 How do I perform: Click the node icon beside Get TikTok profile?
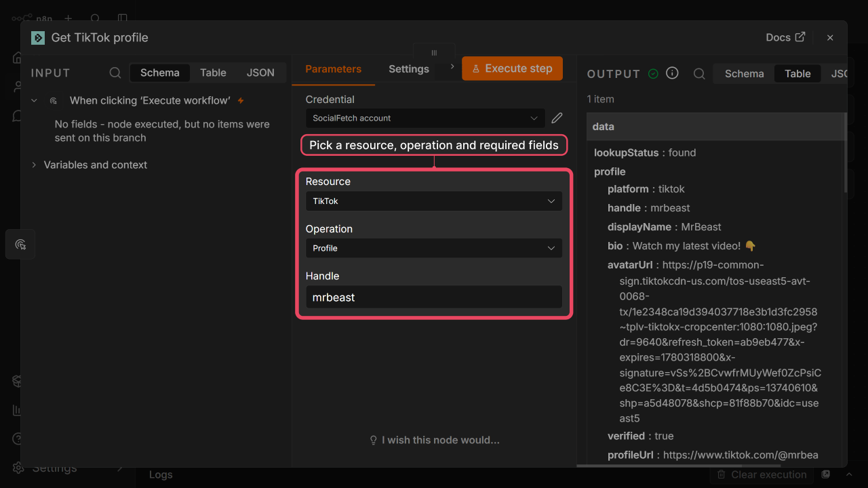38,38
